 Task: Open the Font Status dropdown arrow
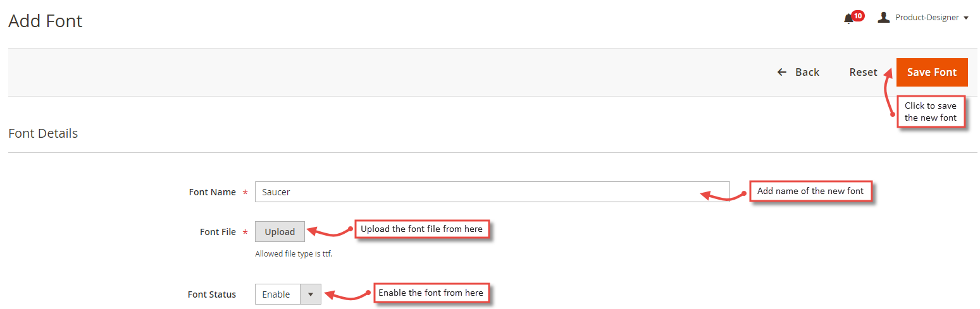pos(310,294)
